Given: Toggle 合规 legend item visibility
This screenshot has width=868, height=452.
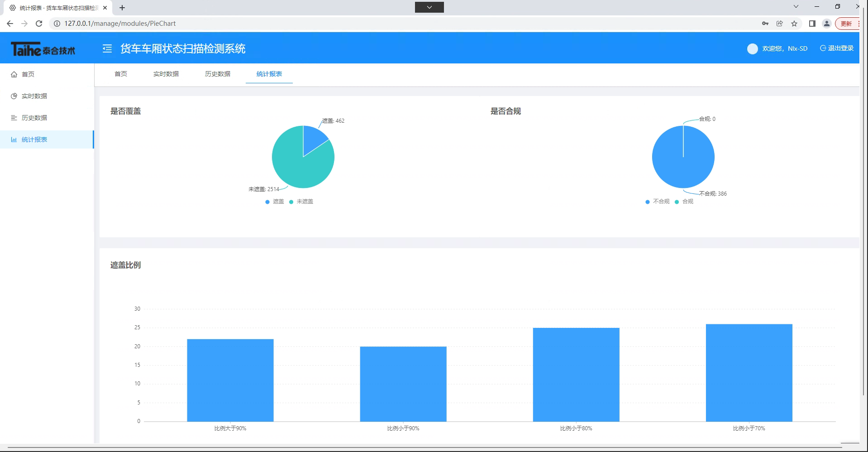Looking at the screenshot, I should [684, 202].
